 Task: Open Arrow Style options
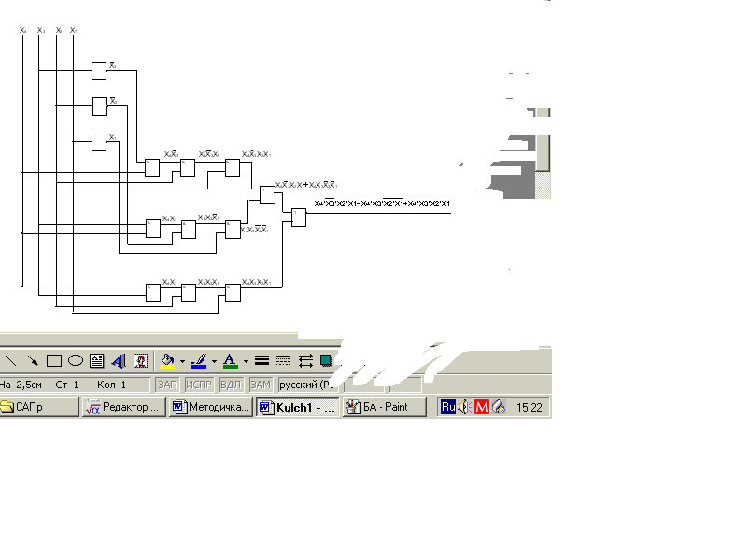(305, 361)
